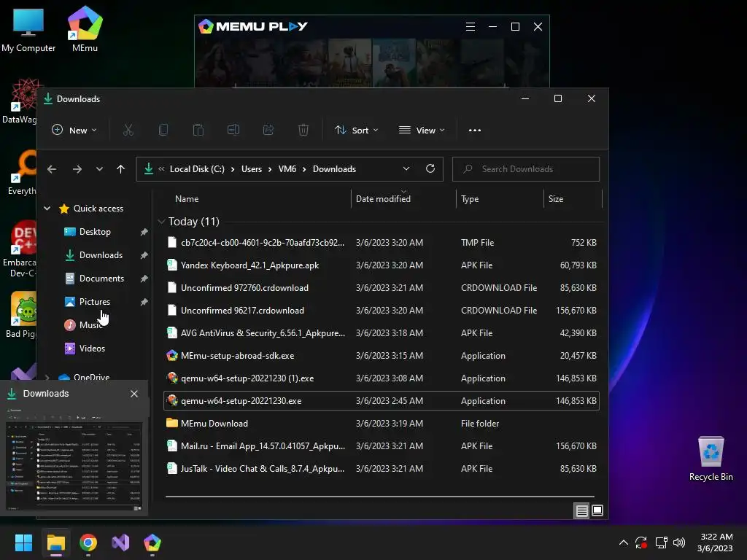Image resolution: width=747 pixels, height=560 pixels.
Task: Select Downloads in navigation pane
Action: click(x=101, y=255)
